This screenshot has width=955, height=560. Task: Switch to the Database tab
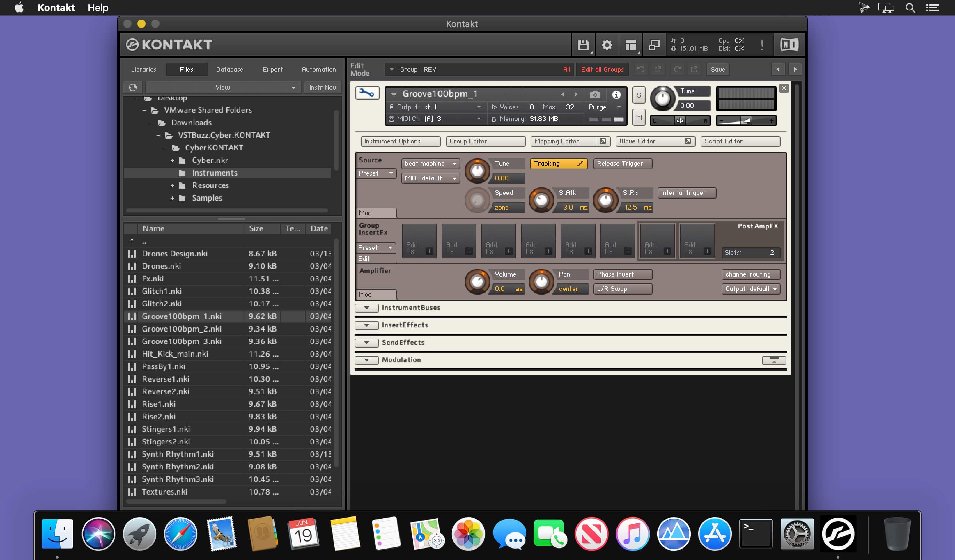230,69
